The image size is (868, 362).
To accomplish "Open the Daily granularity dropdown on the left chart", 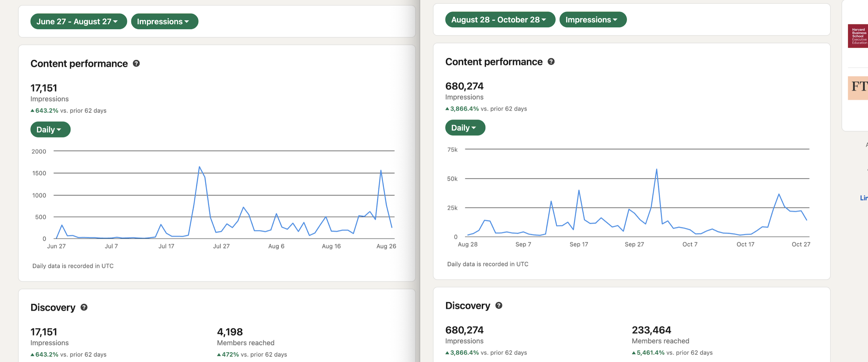I will coord(50,129).
